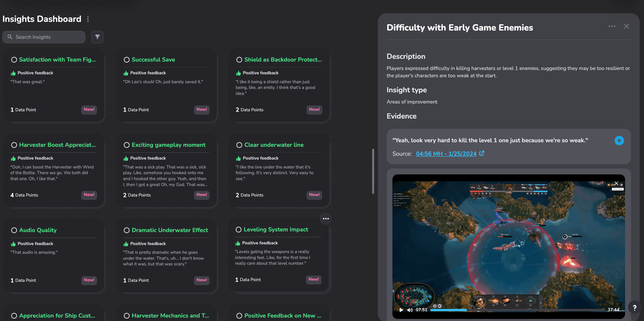644x321 pixels.
Task: Select the Successful Save radio circle
Action: click(127, 60)
